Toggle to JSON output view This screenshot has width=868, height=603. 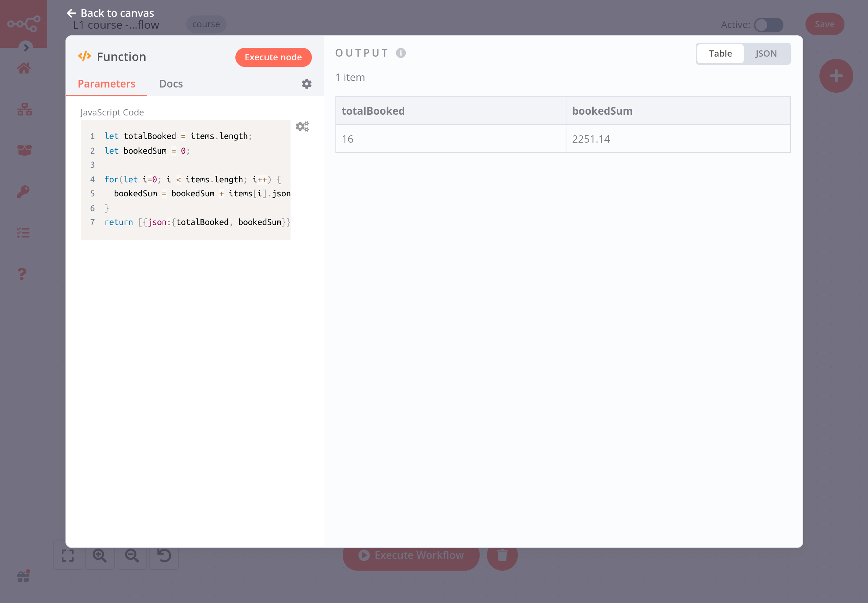[x=764, y=53]
